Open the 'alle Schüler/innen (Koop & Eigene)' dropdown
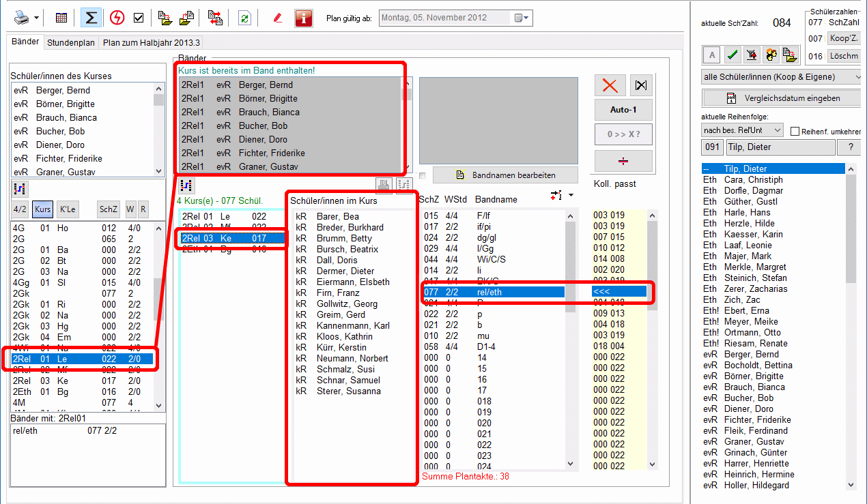867x504 pixels. click(781, 78)
